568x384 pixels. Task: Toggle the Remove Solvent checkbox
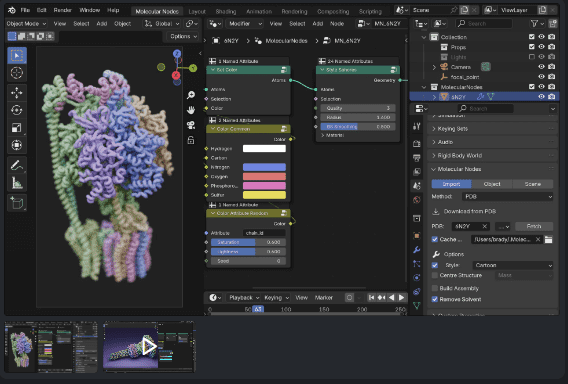tap(435, 299)
